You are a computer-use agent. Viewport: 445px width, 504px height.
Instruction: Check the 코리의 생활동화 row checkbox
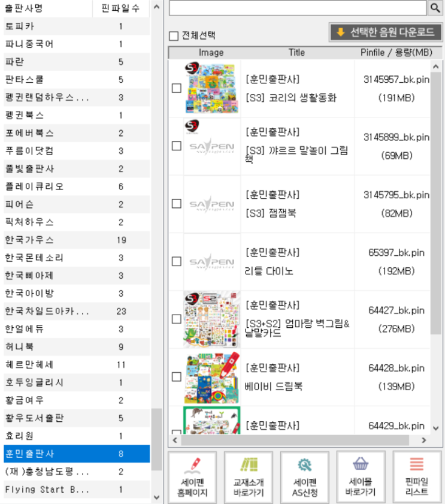point(177,88)
